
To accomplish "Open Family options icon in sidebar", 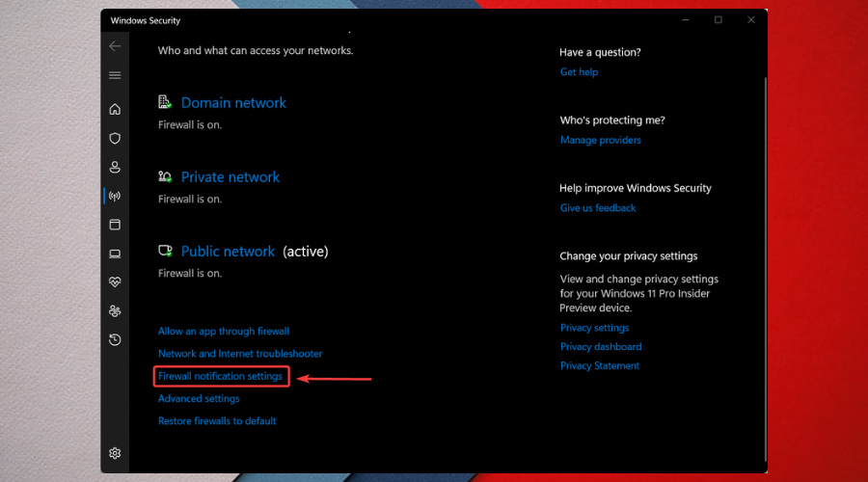I will point(115,311).
